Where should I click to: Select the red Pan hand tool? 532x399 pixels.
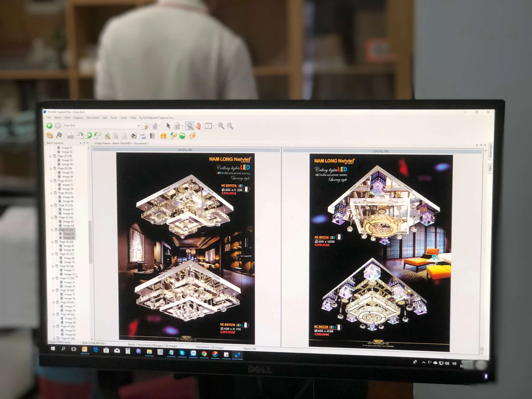point(198,126)
